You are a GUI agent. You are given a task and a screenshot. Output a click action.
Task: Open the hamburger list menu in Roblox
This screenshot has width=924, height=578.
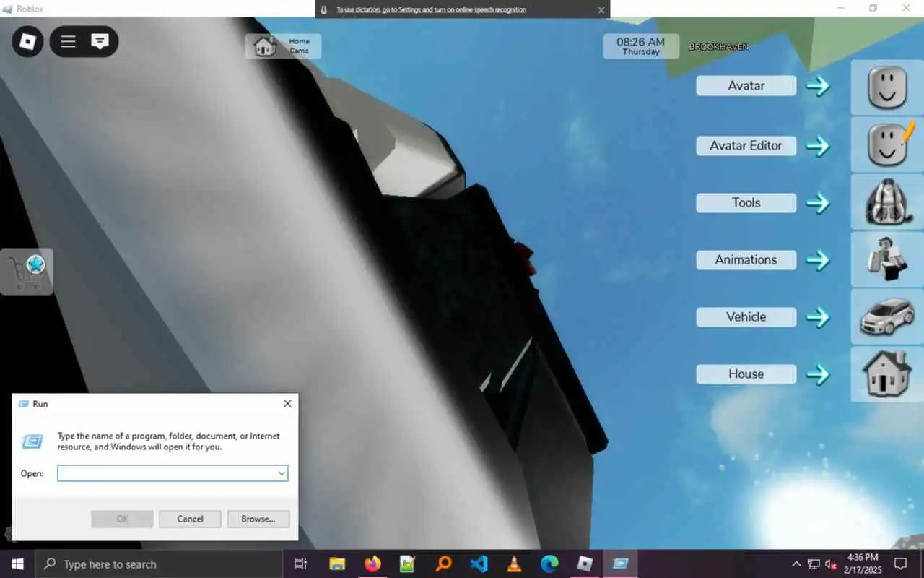point(68,41)
